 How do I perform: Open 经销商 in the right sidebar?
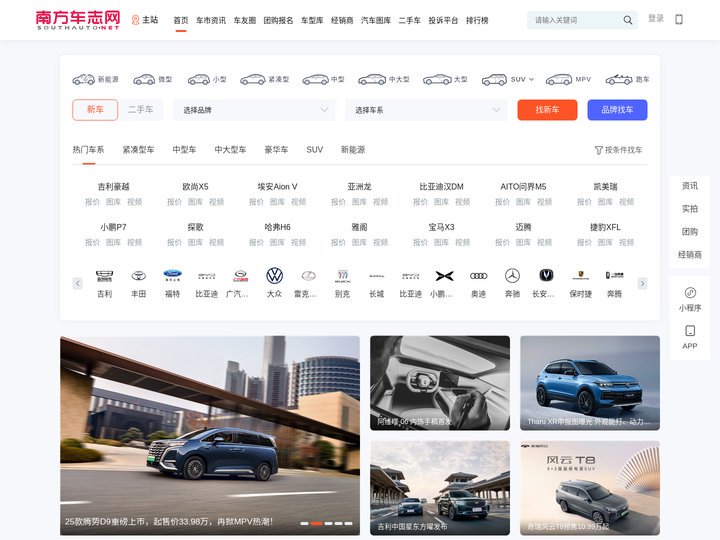pyautogui.click(x=690, y=255)
